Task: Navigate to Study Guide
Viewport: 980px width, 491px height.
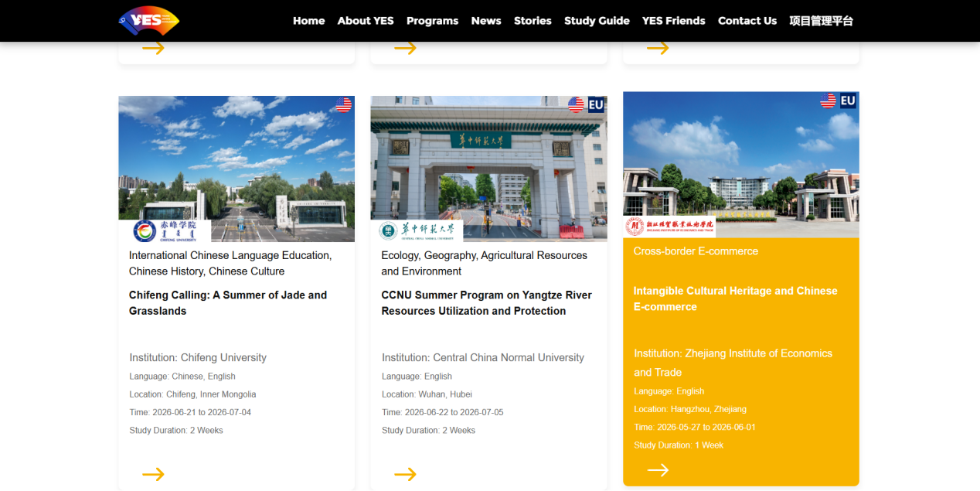Action: 597,21
